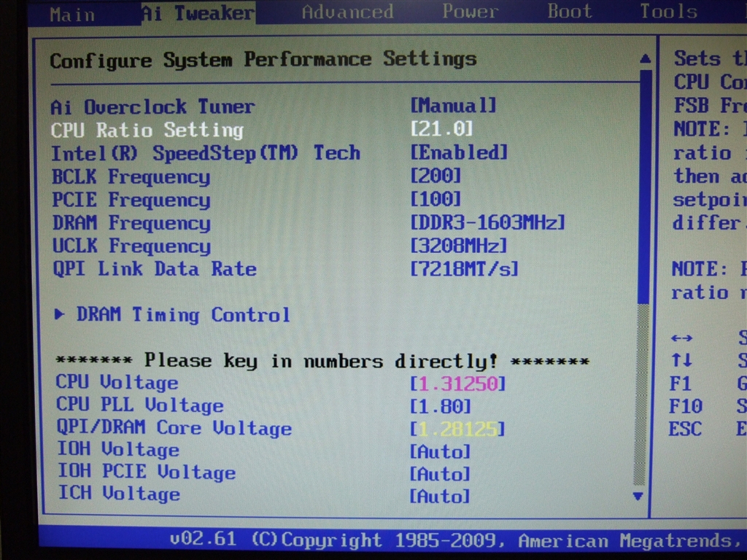Viewport: 747px width, 560px height.
Task: Click the F1 key hint
Action: [x=680, y=384]
